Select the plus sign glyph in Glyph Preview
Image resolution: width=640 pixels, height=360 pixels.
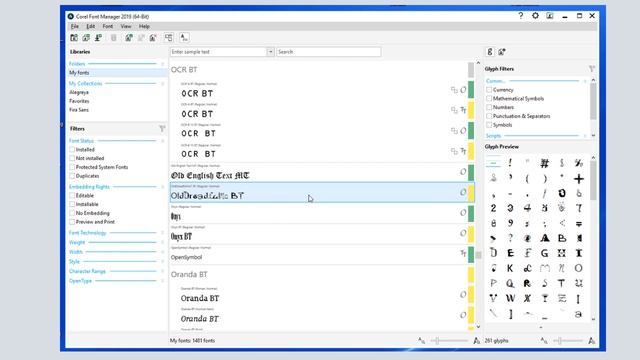click(578, 178)
